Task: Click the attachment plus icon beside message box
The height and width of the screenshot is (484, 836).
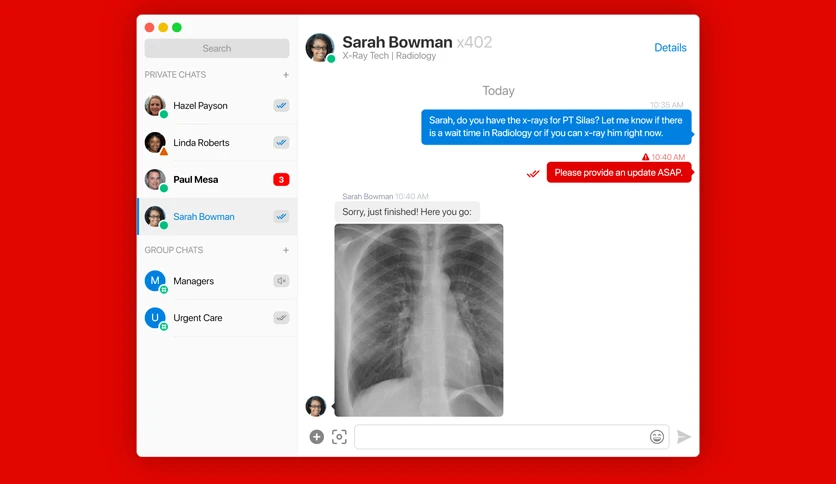Action: (x=317, y=437)
